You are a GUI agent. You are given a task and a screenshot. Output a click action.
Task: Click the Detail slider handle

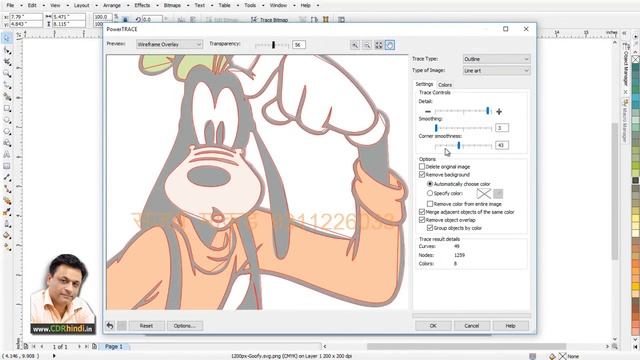click(x=488, y=111)
